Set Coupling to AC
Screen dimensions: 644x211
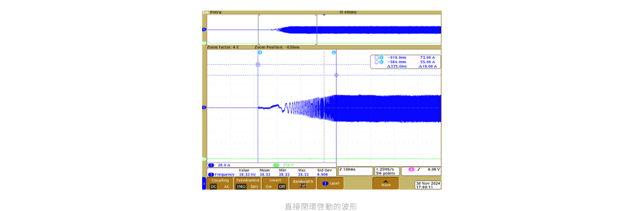pyautogui.click(x=227, y=186)
